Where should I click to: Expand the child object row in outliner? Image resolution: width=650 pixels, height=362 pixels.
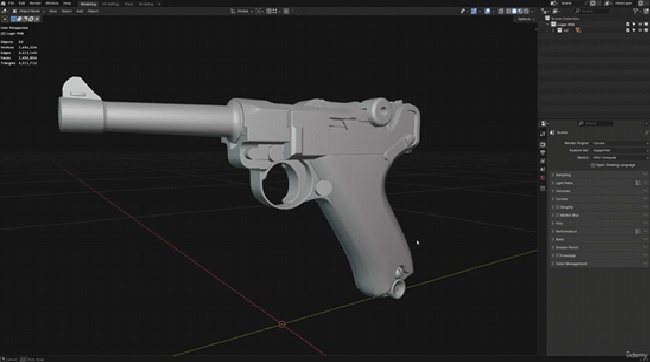(553, 30)
